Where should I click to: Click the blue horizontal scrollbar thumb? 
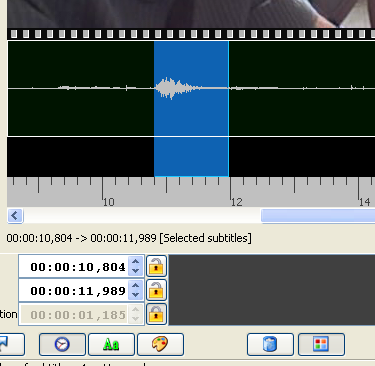point(318,216)
